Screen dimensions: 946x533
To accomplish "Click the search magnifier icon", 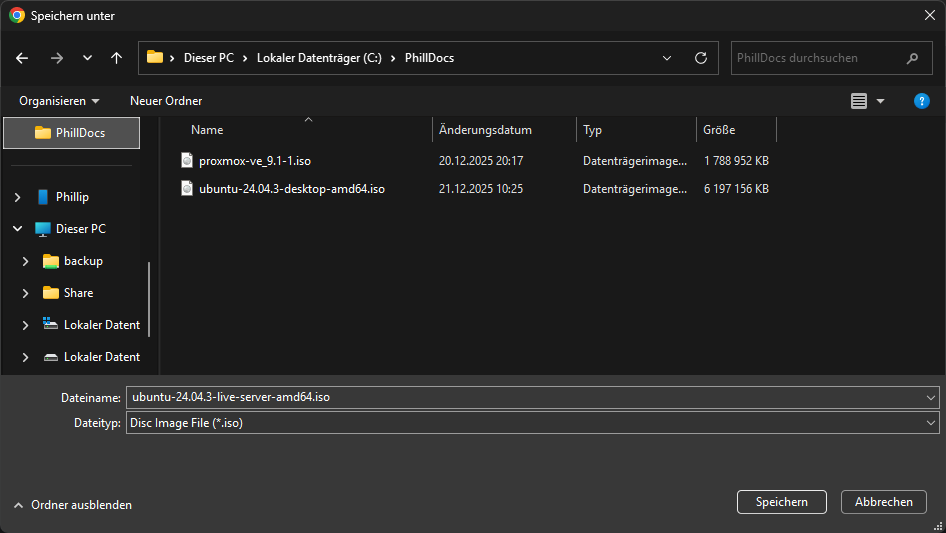I will [x=912, y=58].
